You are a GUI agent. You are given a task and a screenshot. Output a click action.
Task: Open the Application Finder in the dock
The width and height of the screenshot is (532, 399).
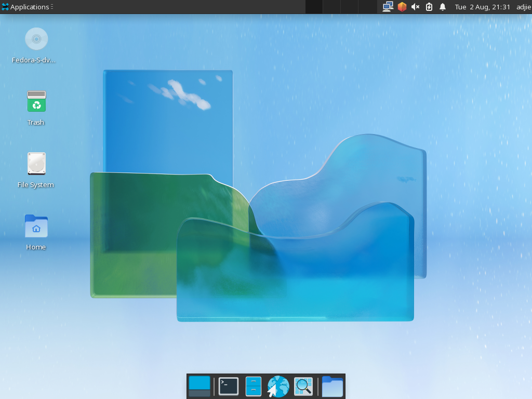[x=303, y=386]
